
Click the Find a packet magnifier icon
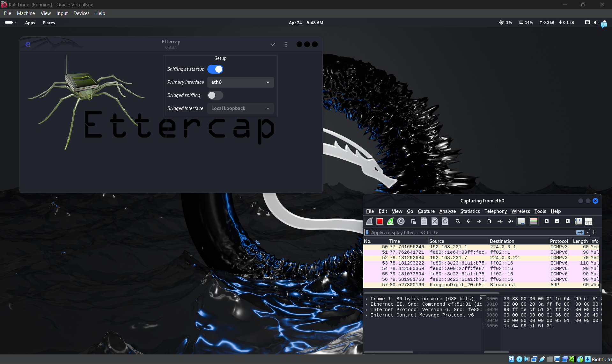click(458, 221)
